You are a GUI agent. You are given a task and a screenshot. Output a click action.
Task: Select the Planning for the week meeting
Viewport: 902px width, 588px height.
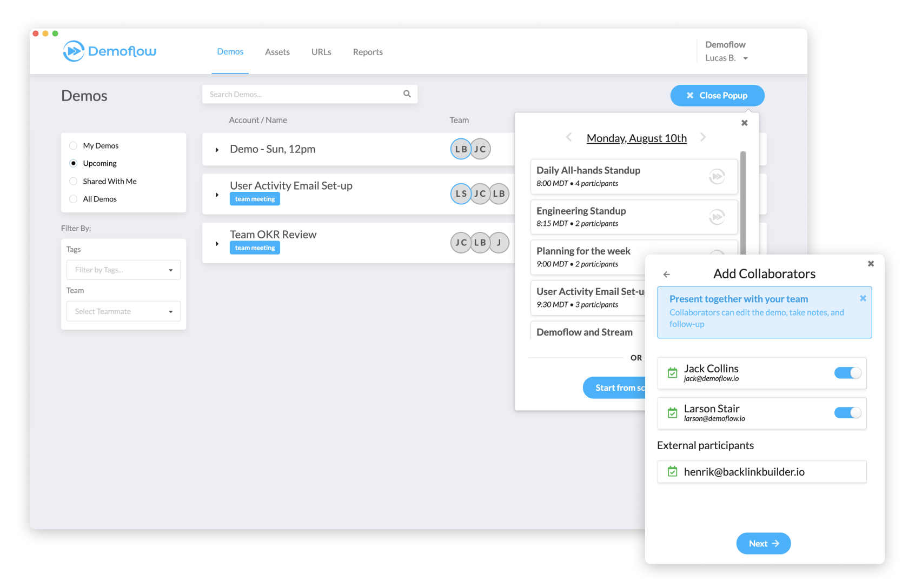click(x=588, y=257)
